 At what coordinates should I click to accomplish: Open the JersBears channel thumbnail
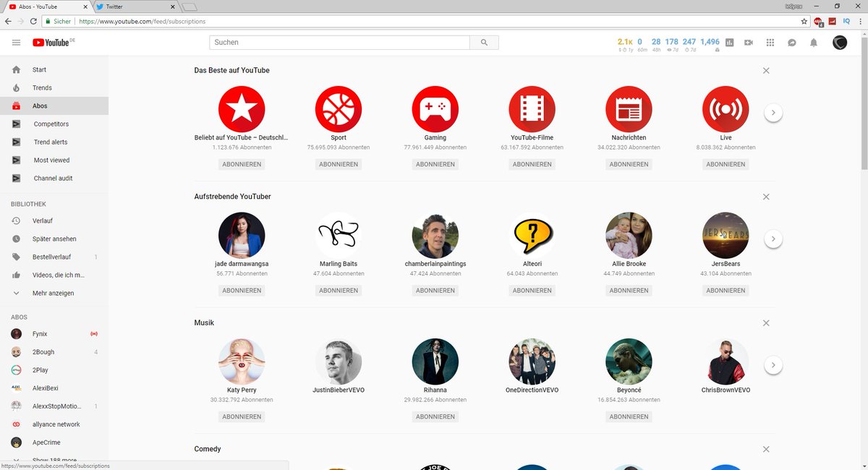pos(726,236)
